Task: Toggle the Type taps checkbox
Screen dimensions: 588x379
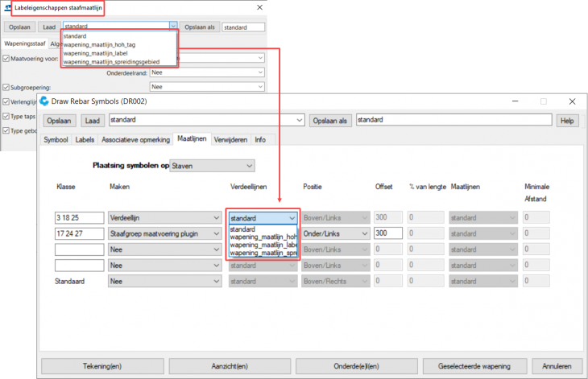Action: point(6,117)
